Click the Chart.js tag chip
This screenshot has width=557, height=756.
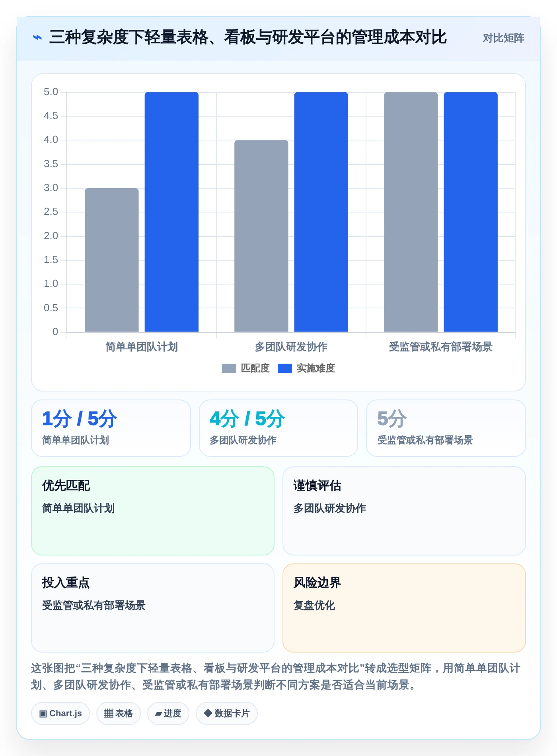point(60,713)
